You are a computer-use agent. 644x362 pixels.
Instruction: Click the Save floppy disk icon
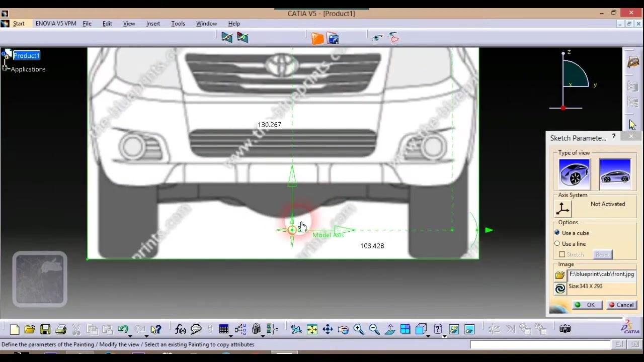click(x=45, y=329)
